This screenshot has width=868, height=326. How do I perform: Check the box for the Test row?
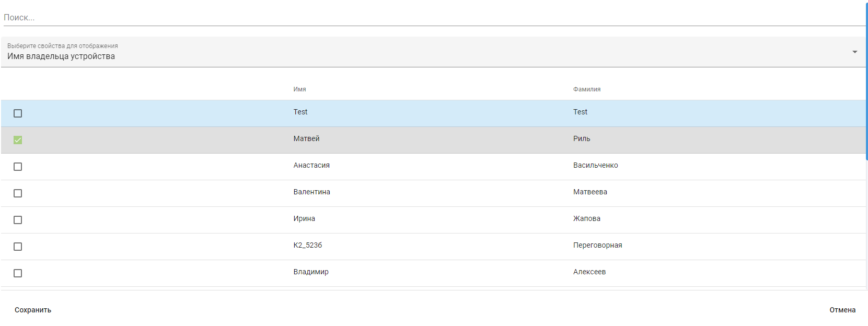(x=18, y=113)
